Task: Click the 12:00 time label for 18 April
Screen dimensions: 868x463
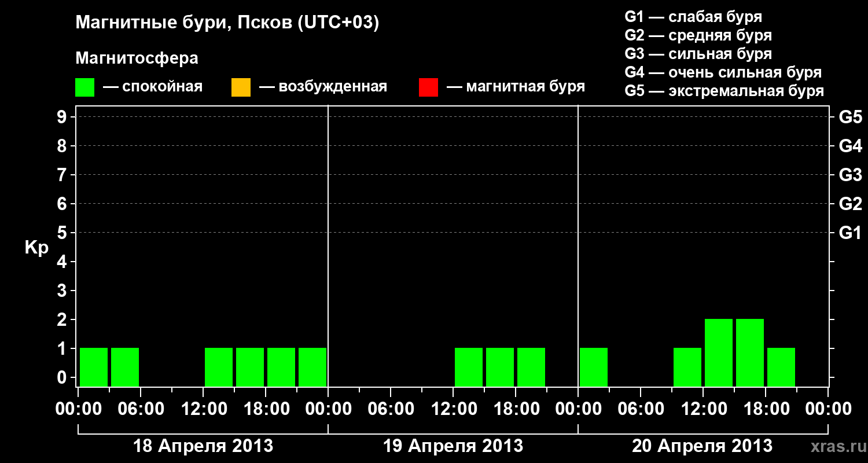Action: 203,409
